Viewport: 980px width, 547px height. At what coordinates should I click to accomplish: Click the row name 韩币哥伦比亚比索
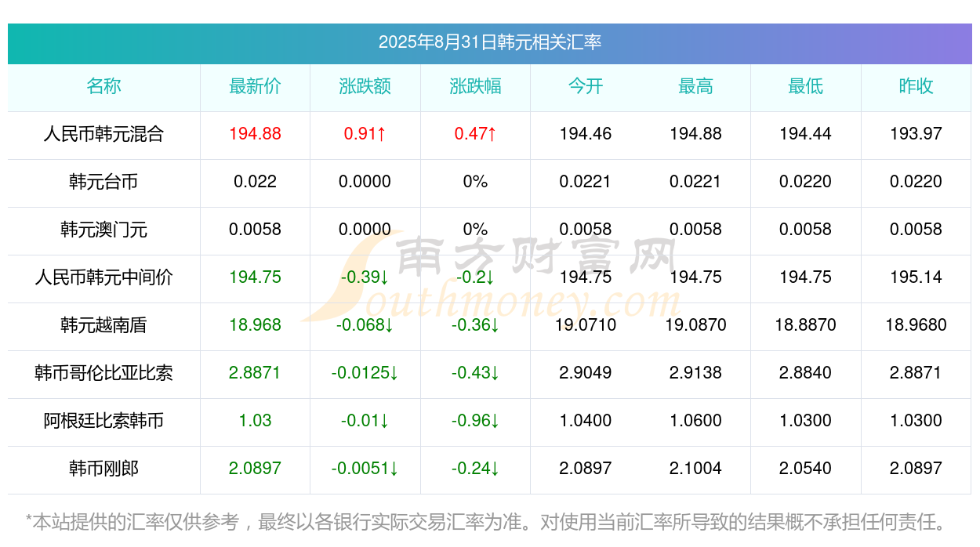pos(103,373)
